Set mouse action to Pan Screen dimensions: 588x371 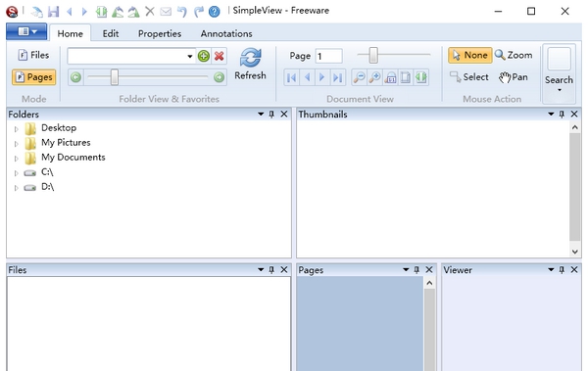pyautogui.click(x=514, y=77)
